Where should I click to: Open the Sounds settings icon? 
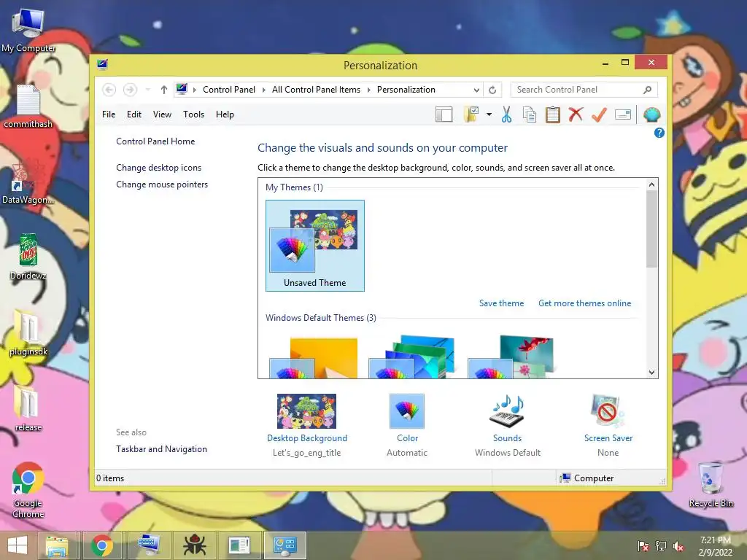pos(508,411)
